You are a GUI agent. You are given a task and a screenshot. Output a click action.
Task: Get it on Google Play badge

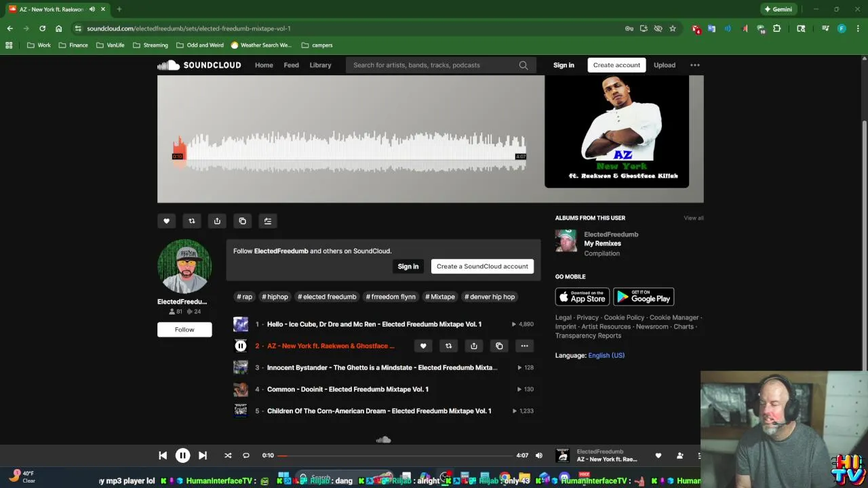644,297
